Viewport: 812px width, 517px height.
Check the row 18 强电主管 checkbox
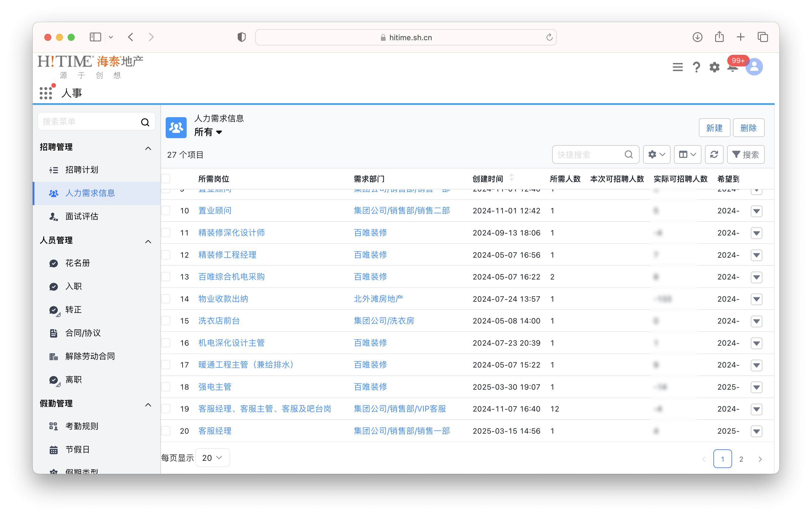point(166,386)
